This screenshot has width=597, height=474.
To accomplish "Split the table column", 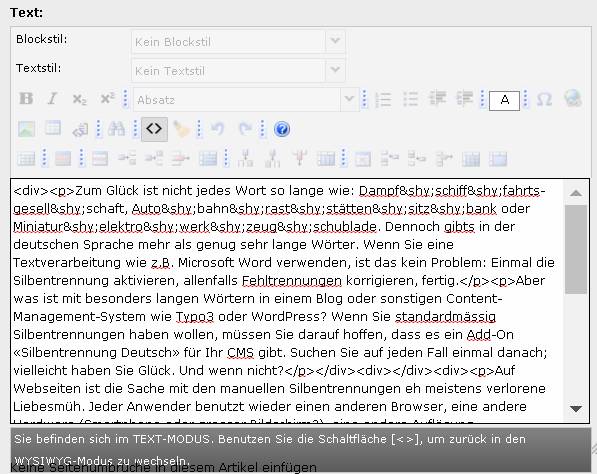I will [x=326, y=159].
